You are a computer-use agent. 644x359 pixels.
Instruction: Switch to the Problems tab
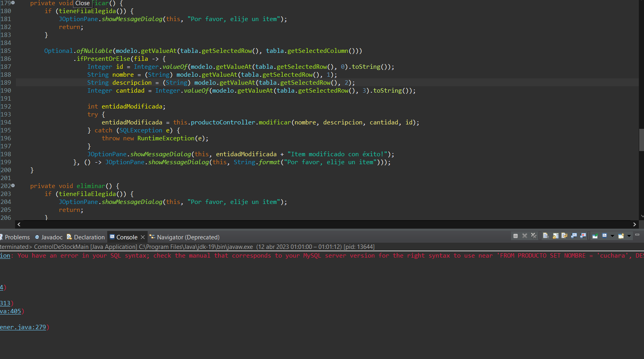pyautogui.click(x=15, y=237)
